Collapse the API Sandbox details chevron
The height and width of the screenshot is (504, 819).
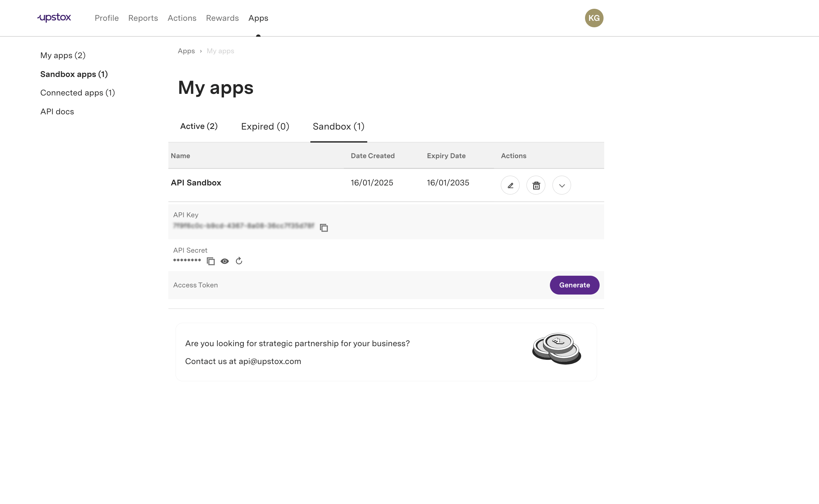coord(562,185)
